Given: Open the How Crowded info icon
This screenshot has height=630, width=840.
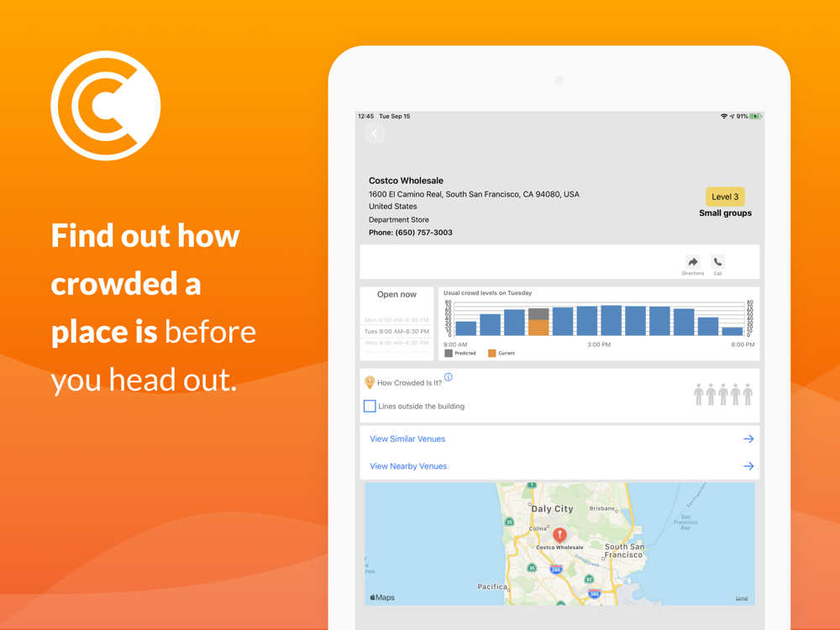Looking at the screenshot, I should tap(449, 377).
